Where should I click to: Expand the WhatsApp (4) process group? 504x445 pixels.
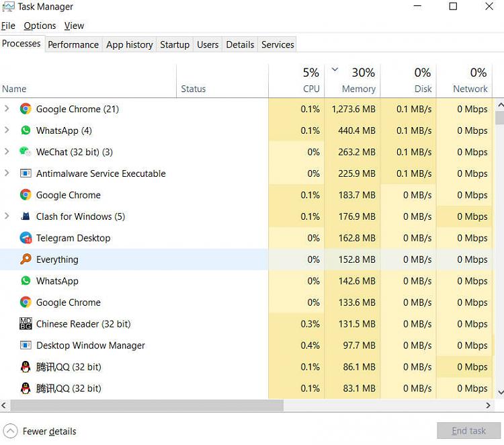pos(7,130)
